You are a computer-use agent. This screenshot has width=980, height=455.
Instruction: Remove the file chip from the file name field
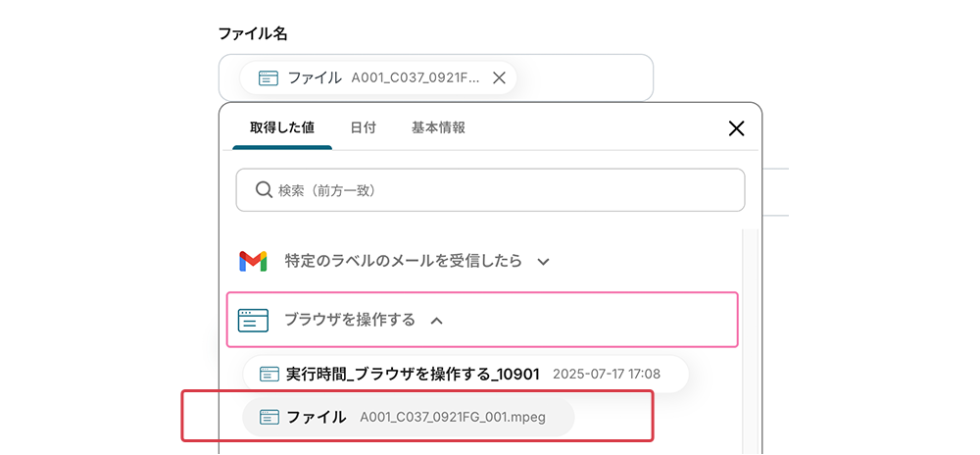click(499, 78)
